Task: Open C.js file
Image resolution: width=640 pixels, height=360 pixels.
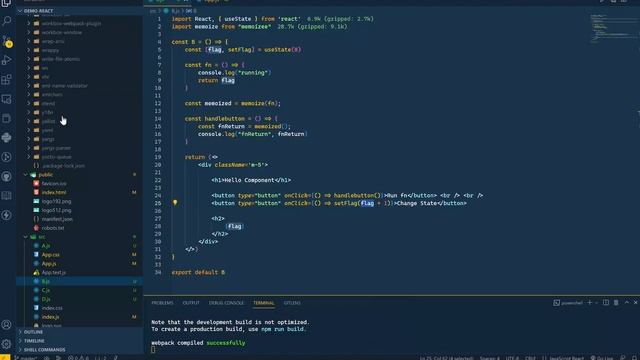Action: 80,290
